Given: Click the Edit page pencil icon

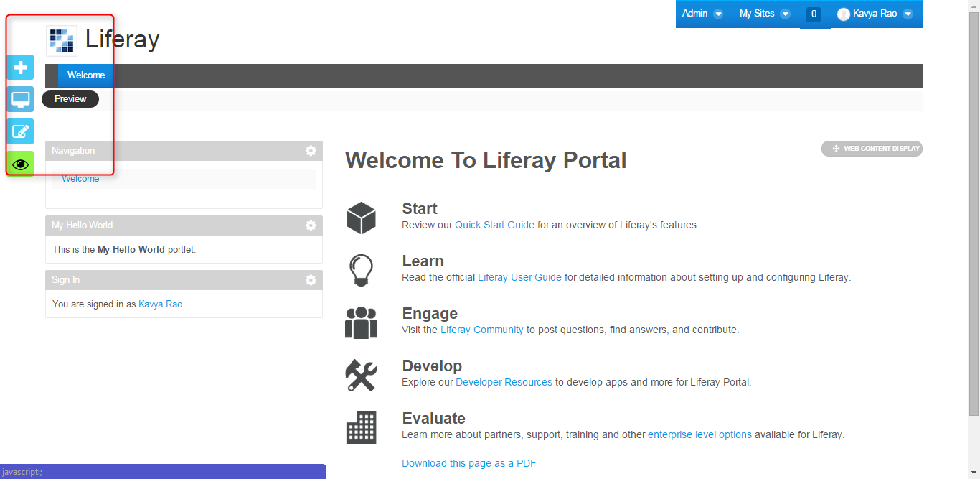Looking at the screenshot, I should [x=20, y=131].
